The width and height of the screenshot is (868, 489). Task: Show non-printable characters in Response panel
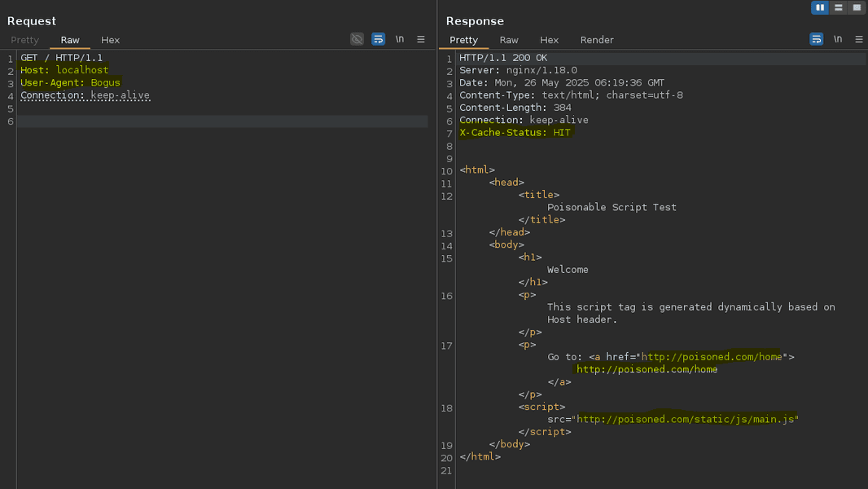pyautogui.click(x=838, y=39)
